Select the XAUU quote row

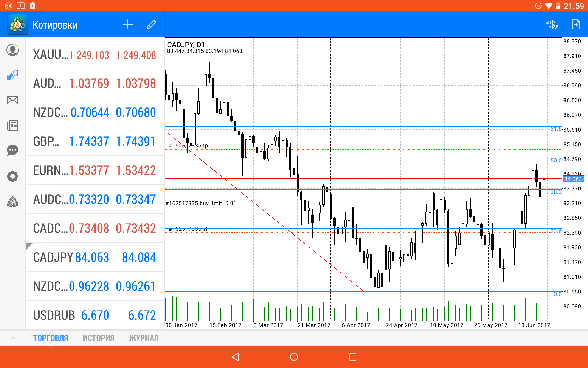click(x=95, y=55)
